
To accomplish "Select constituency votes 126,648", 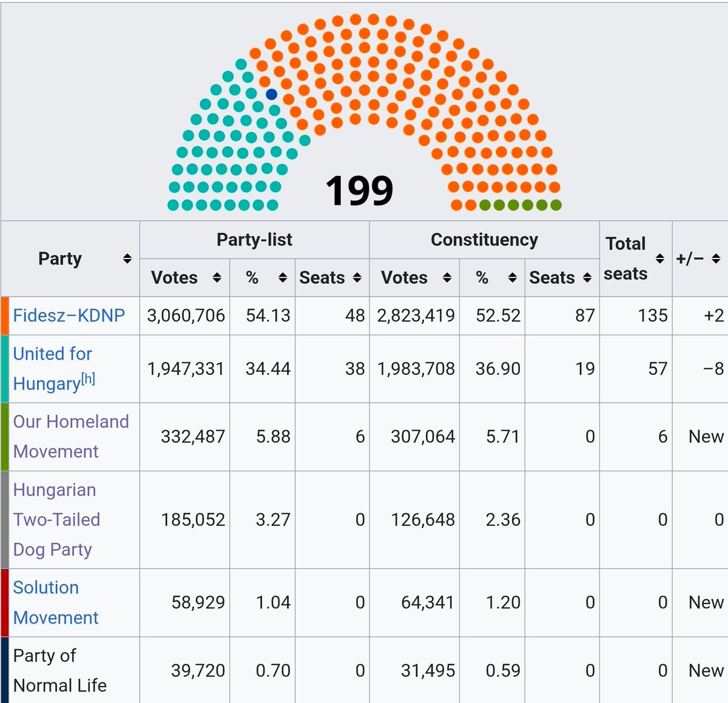I will coord(423,520).
